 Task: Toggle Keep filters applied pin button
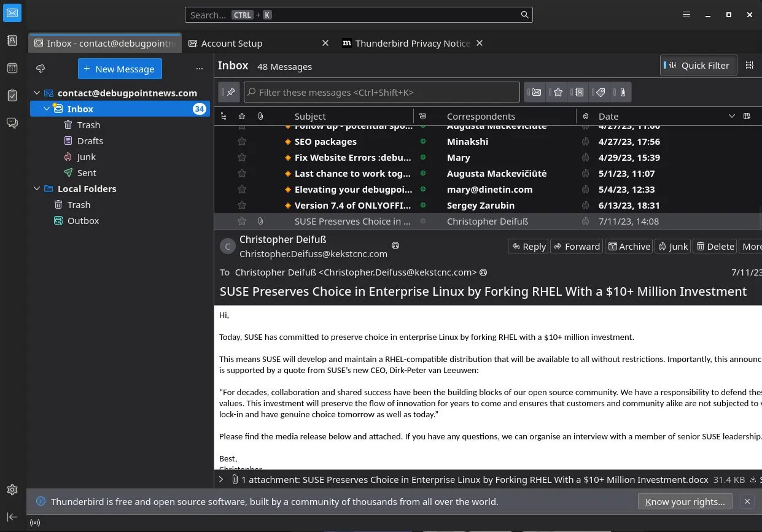pyautogui.click(x=230, y=92)
